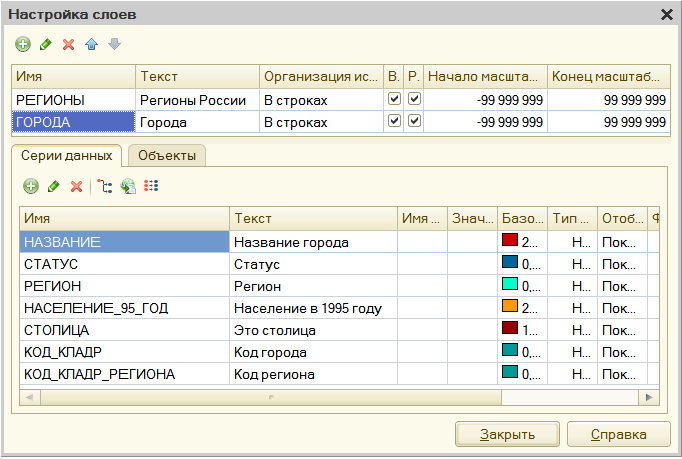Click the red-blue grid icon in series toolbar
The height and width of the screenshot is (459, 682).
tap(151, 186)
